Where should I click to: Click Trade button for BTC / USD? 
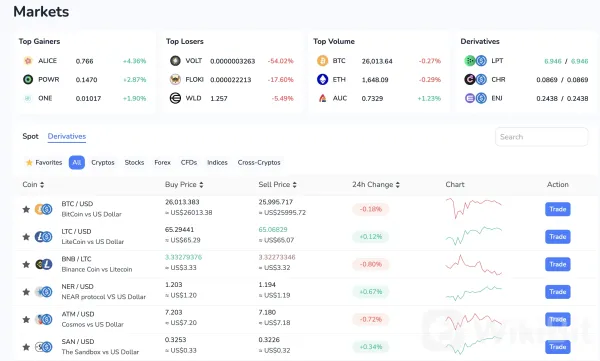click(x=558, y=209)
